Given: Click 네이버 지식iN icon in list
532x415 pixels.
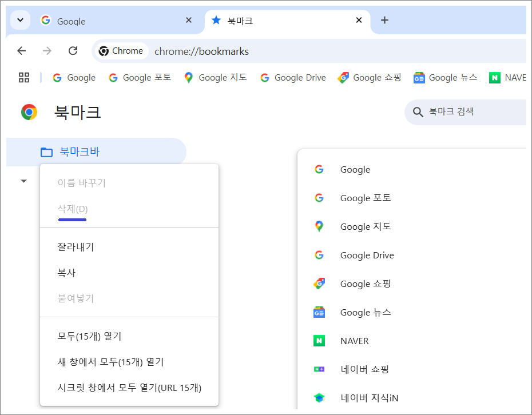Looking at the screenshot, I should pos(319,398).
